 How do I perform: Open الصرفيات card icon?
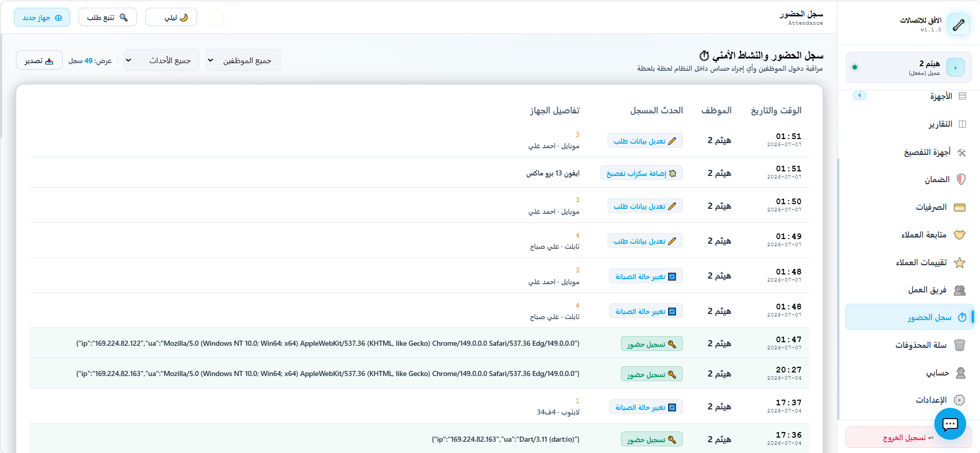point(959,207)
